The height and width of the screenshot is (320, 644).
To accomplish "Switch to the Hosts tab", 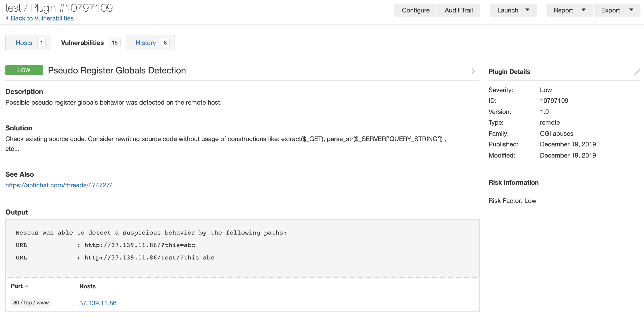I will 24,43.
